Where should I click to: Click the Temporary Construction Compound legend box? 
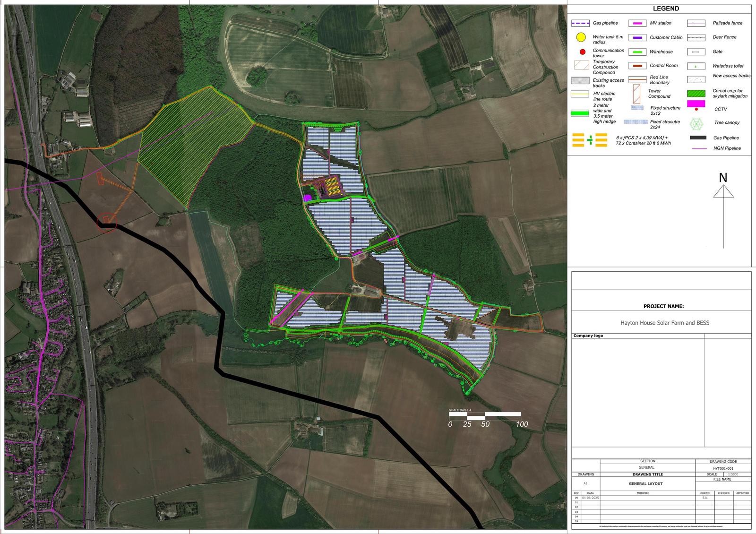(581, 65)
